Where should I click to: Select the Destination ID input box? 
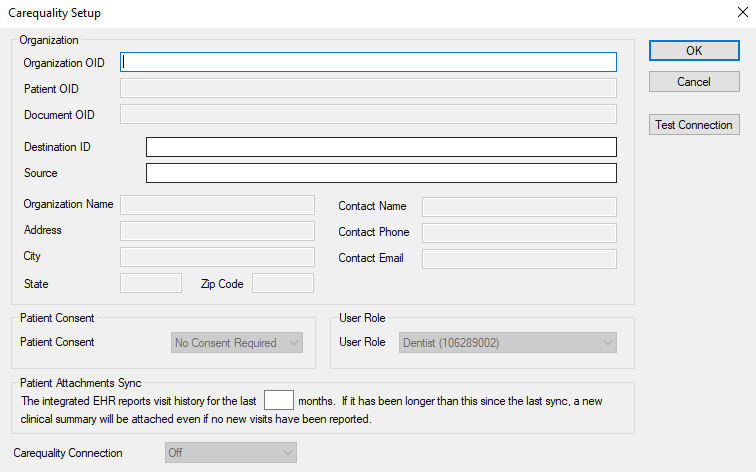click(381, 147)
